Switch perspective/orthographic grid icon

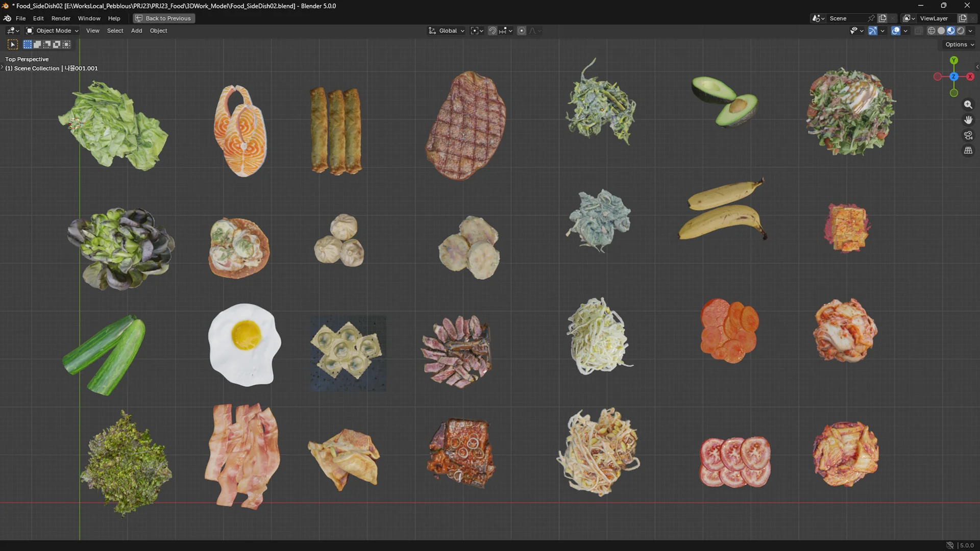coord(968,151)
